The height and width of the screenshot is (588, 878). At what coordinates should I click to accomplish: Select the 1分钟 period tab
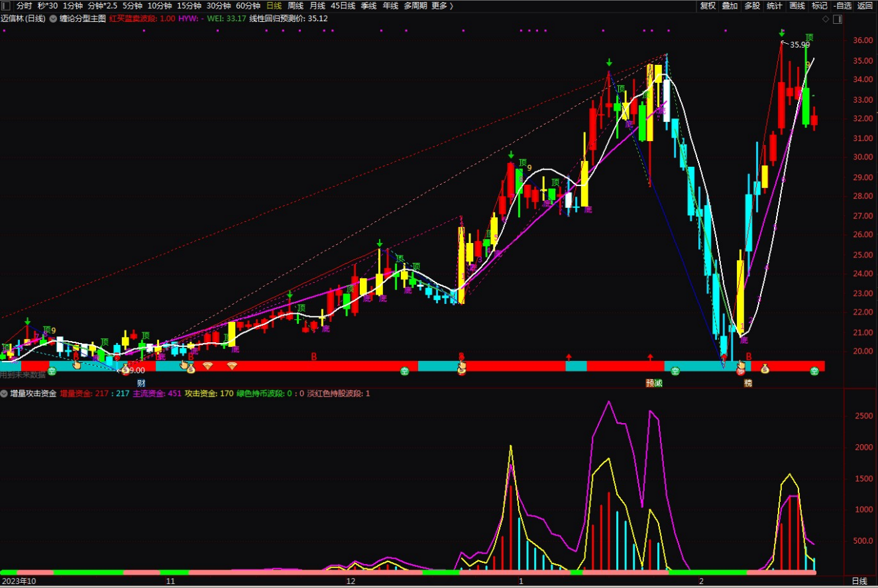[x=73, y=5]
